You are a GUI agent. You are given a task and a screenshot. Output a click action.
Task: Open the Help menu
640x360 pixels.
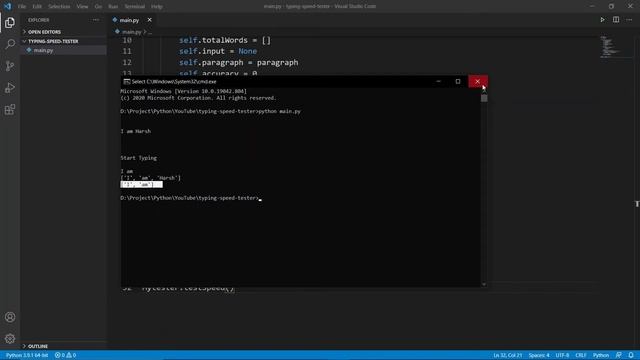(157, 7)
